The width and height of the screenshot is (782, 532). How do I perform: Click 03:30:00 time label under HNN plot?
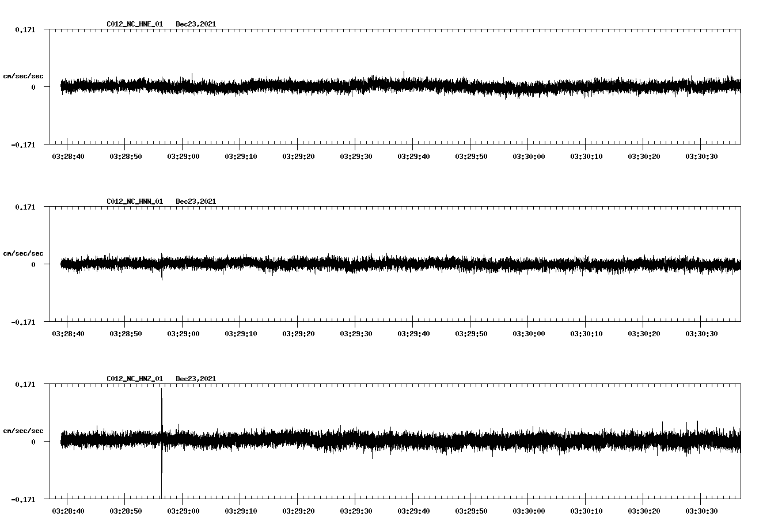(x=529, y=333)
